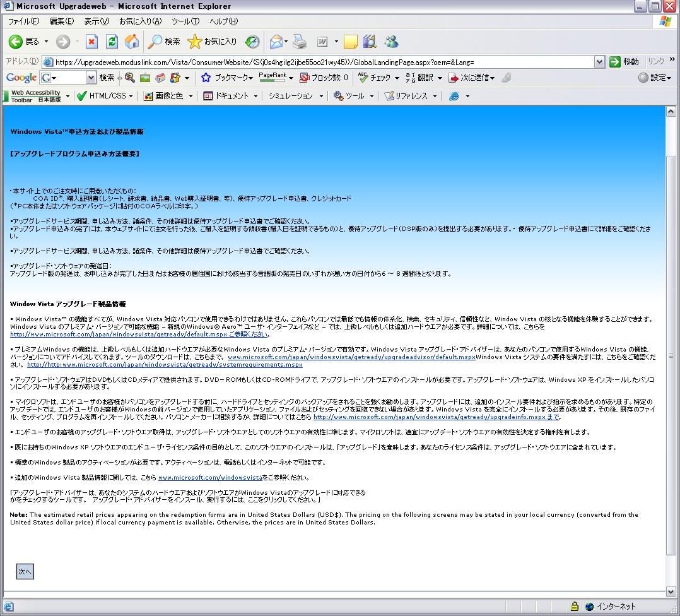Click the Google image search icon
Viewport: 680px width, 616px height.
[x=145, y=78]
